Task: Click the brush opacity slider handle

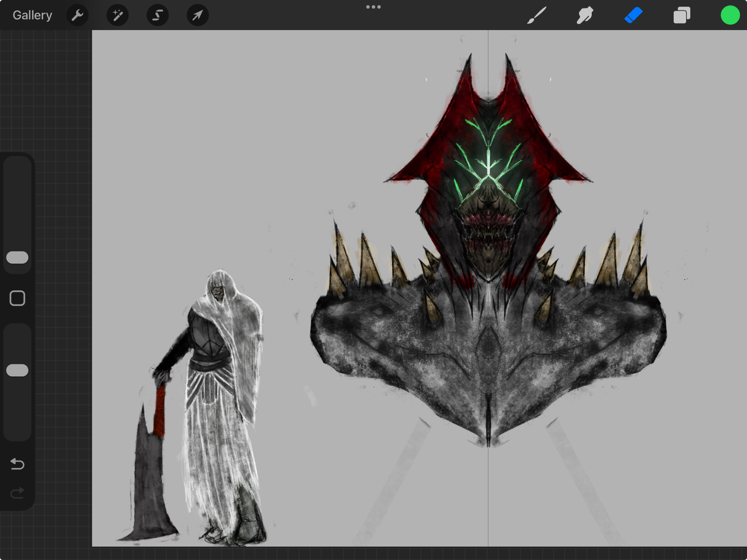Action: pyautogui.click(x=17, y=370)
